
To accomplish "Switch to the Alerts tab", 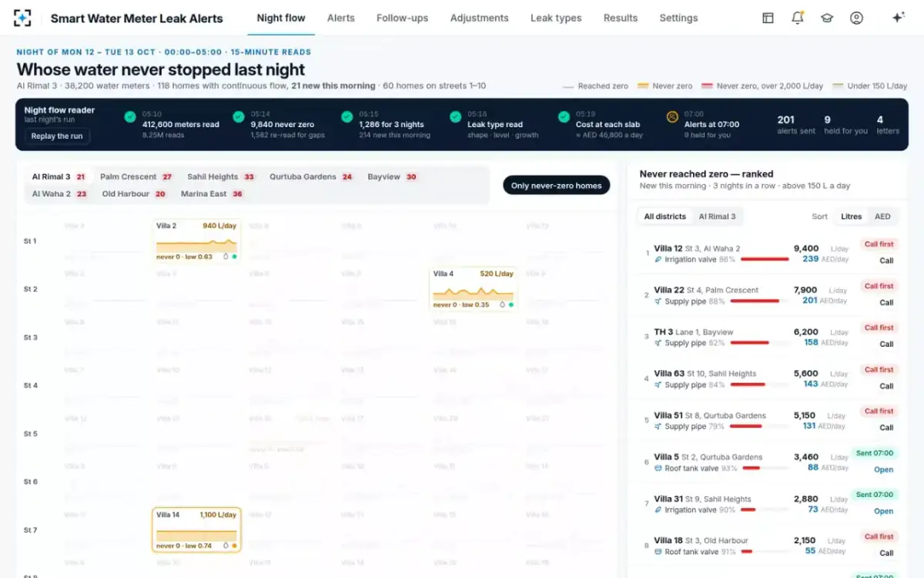I will click(x=341, y=18).
